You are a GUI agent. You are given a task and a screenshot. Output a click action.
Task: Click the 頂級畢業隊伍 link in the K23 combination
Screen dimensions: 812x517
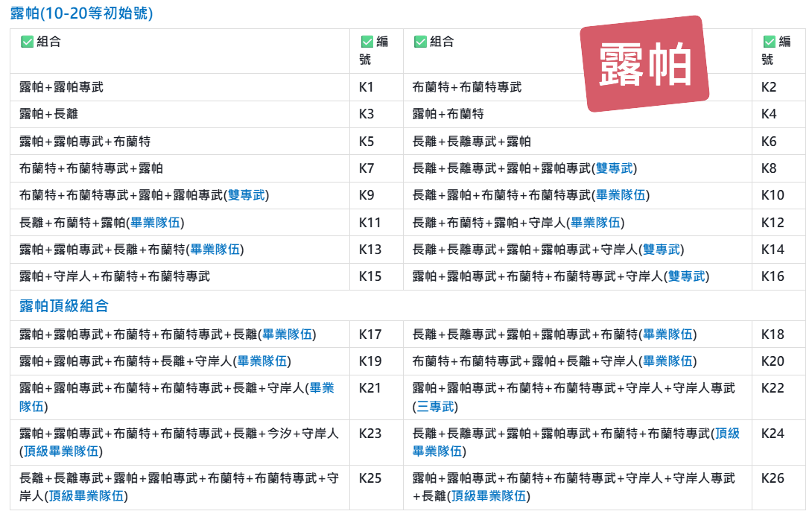pyautogui.click(x=61, y=451)
